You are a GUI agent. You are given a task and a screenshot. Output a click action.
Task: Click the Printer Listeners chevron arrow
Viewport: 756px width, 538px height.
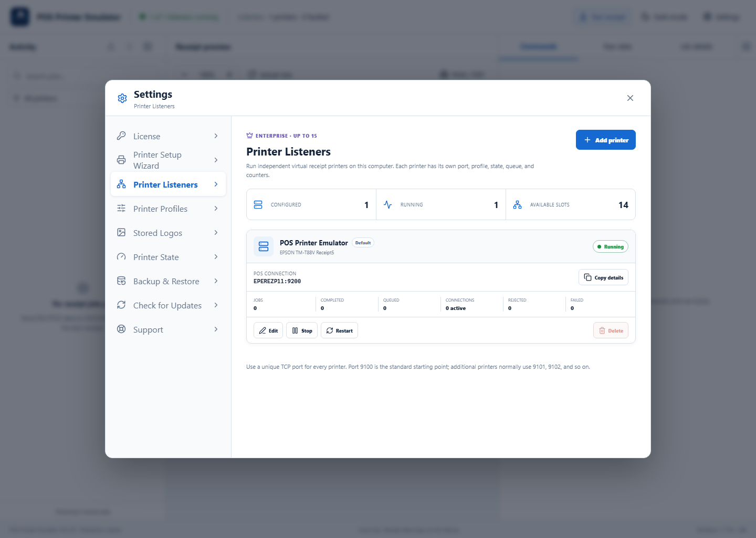point(216,184)
